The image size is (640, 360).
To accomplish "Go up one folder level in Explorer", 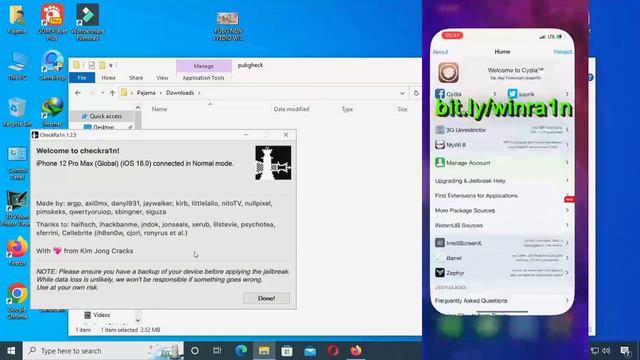I will pyautogui.click(x=112, y=93).
